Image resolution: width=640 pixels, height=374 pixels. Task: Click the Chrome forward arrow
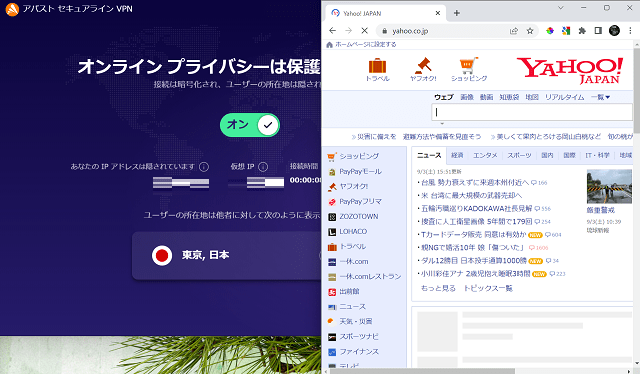tap(348, 31)
